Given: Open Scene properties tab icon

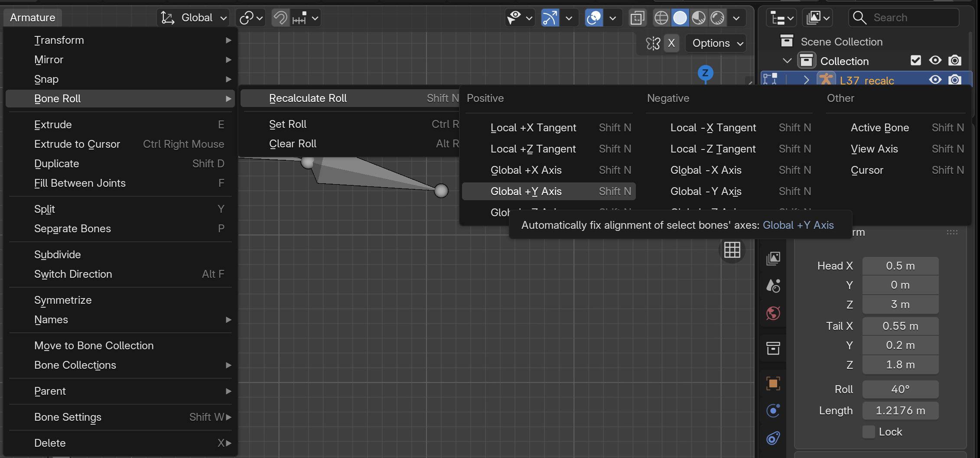Looking at the screenshot, I should 773,286.
